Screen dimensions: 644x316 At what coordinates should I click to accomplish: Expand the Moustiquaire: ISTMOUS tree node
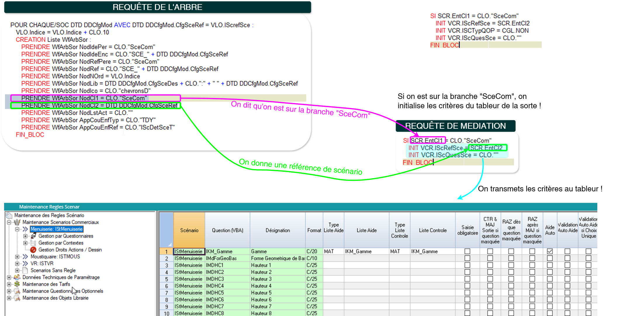click(x=18, y=256)
